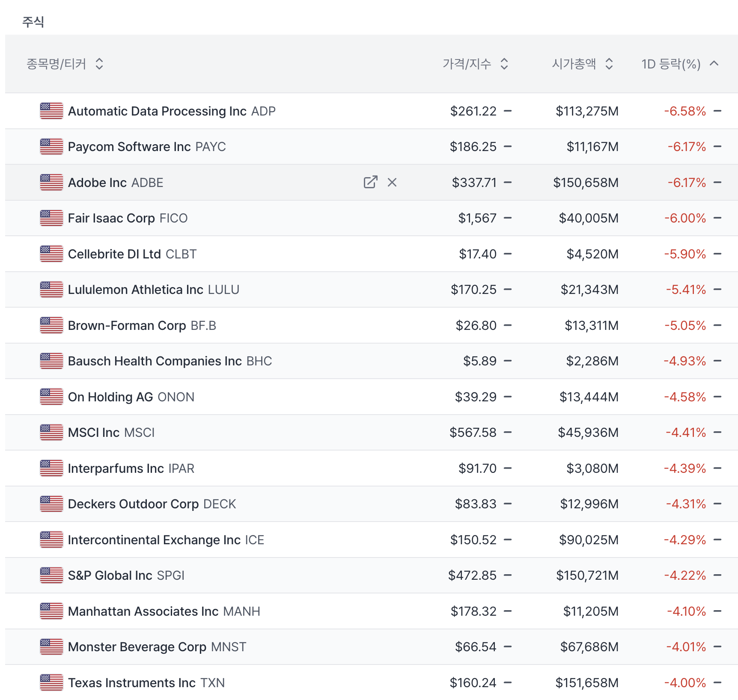Click the flag icon next to MSCI Inc
The image size is (738, 700).
pos(51,432)
